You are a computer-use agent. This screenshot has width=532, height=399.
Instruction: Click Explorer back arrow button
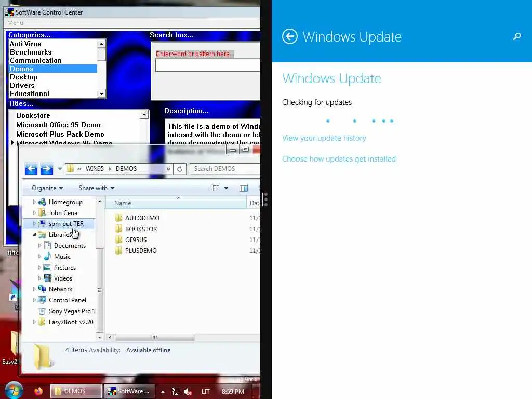coord(31,169)
